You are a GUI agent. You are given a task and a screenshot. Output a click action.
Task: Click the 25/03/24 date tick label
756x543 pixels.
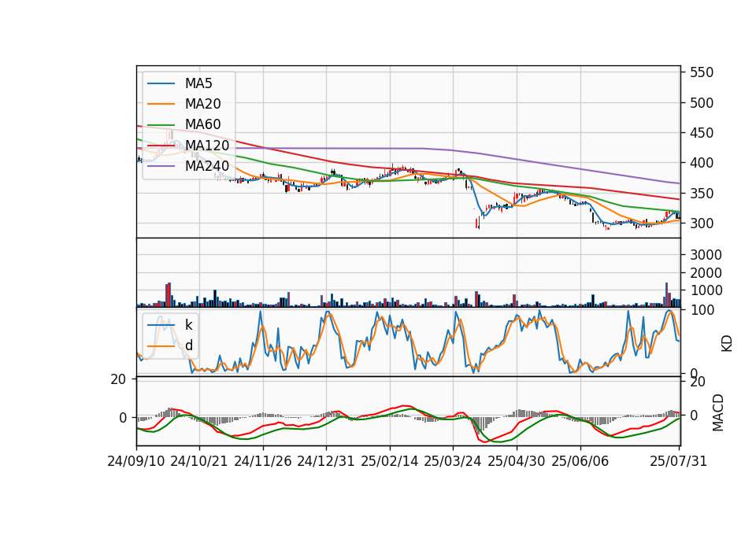tap(453, 461)
